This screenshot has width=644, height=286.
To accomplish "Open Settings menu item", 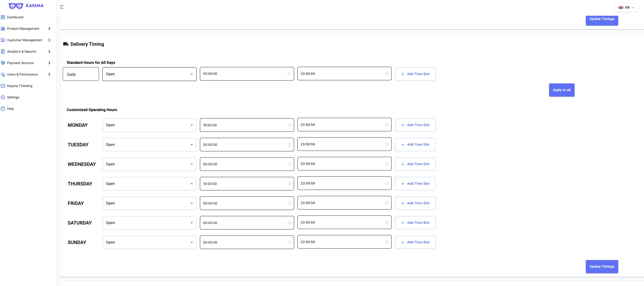I will pyautogui.click(x=13, y=97).
